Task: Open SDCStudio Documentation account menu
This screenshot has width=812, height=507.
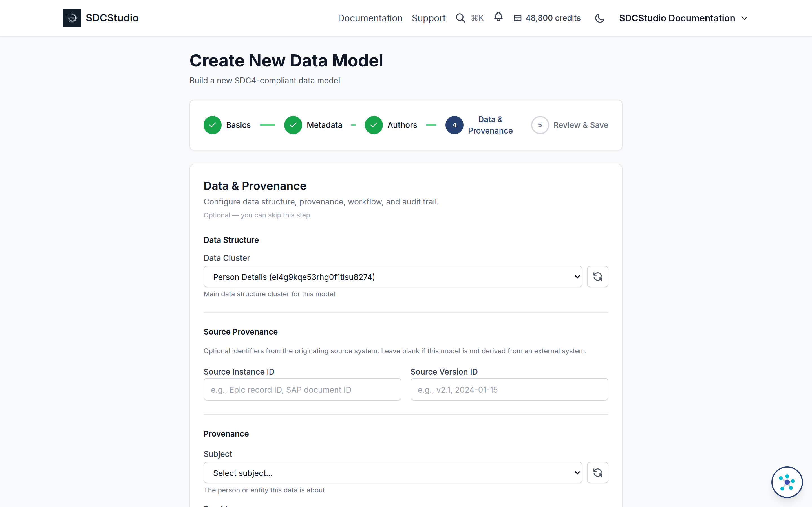Action: (683, 18)
